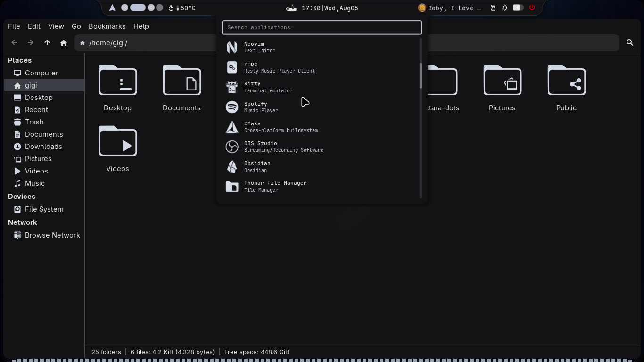The image size is (644, 362).
Task: Select the Videos folder in the file view
Action: click(118, 149)
